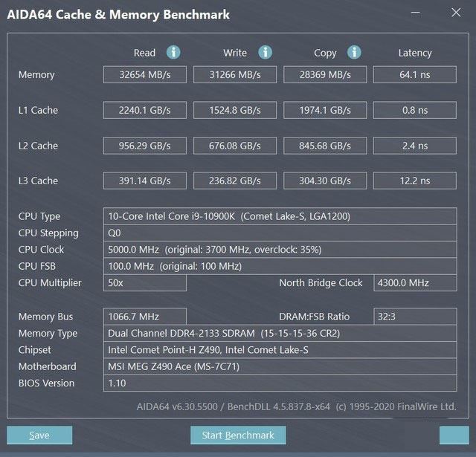The height and width of the screenshot is (457, 476).
Task: Select Memory Write value 31266 MB/s
Action: coord(235,74)
